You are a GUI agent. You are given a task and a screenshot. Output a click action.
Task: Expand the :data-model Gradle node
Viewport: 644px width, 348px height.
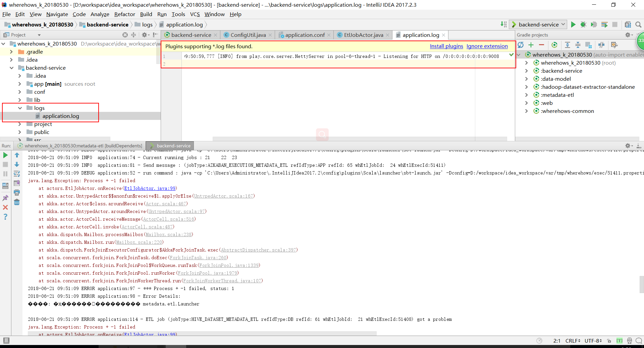[x=527, y=79]
